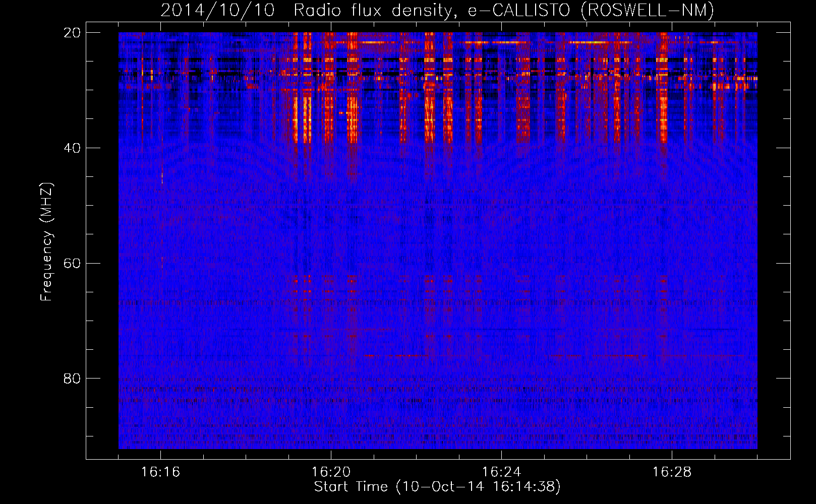Click the plot title containing 'e-CALLISTO (ROSWELL-NM)'
Image resolution: width=816 pixels, height=504 pixels.
point(437,10)
